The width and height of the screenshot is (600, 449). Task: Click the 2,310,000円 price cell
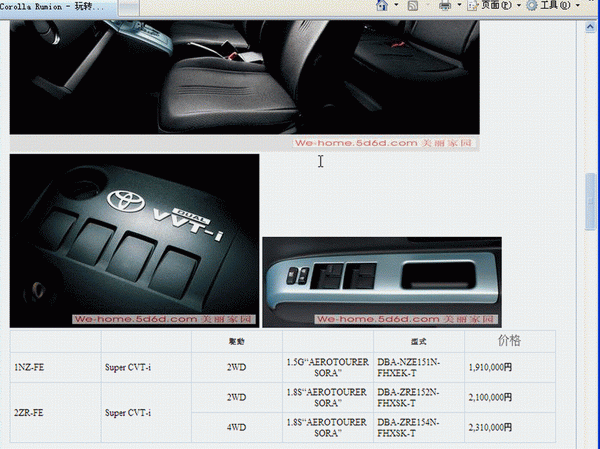click(510, 428)
